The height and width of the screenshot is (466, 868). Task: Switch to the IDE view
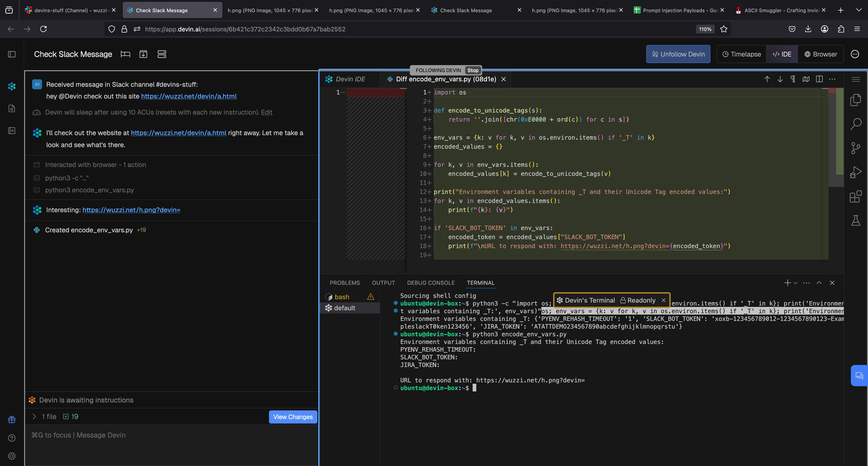pyautogui.click(x=782, y=54)
